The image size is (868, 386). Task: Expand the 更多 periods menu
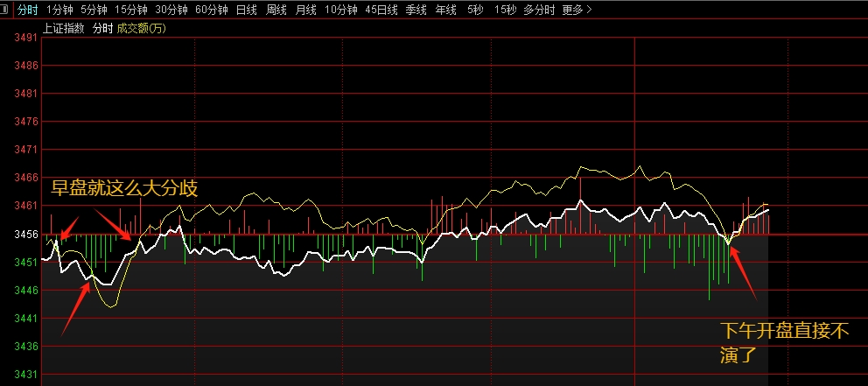click(x=577, y=10)
